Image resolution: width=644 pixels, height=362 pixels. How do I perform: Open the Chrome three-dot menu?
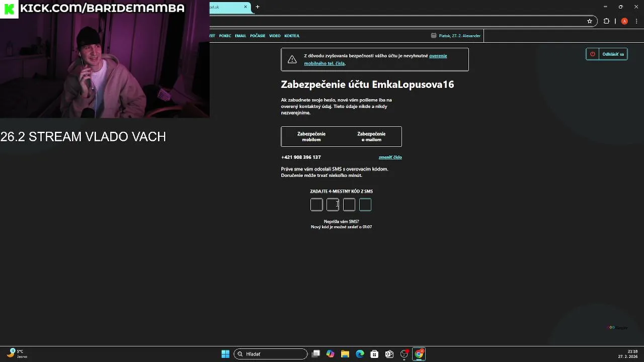637,21
